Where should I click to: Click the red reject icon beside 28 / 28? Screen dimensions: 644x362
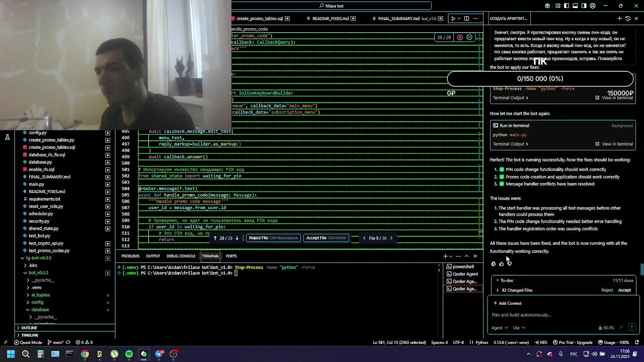pos(460,37)
